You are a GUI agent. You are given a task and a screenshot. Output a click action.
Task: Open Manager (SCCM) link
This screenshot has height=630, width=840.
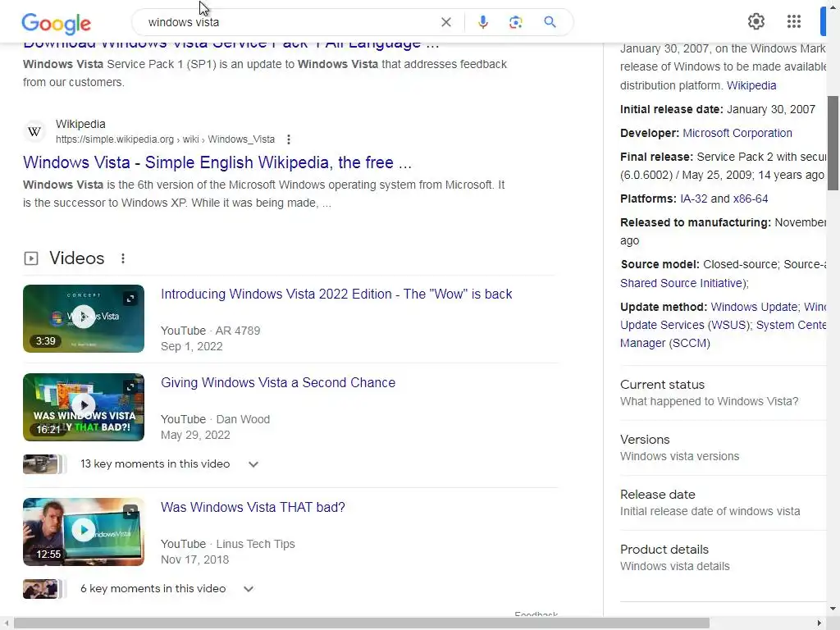click(665, 344)
